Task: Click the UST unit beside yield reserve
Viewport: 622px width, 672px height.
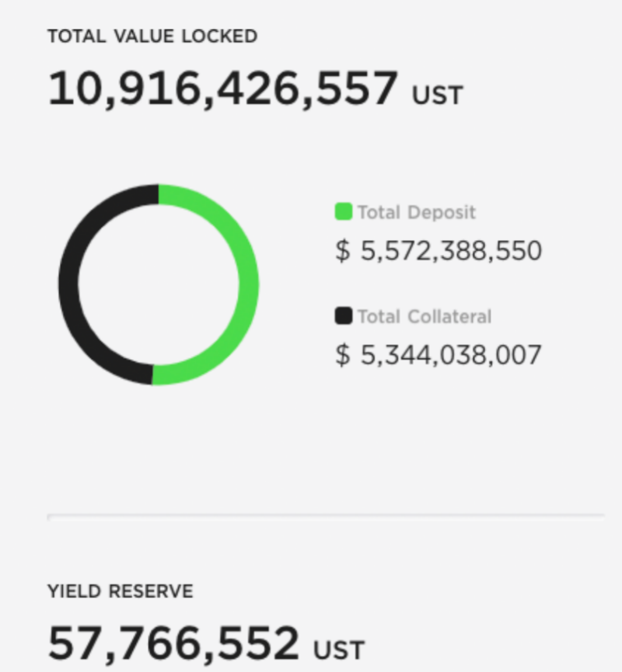Action: (x=339, y=649)
